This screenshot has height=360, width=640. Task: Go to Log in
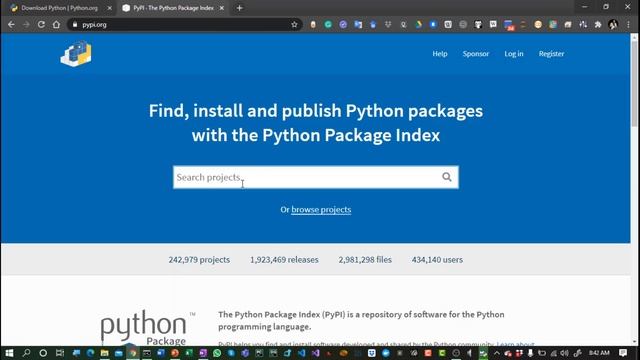coord(513,53)
